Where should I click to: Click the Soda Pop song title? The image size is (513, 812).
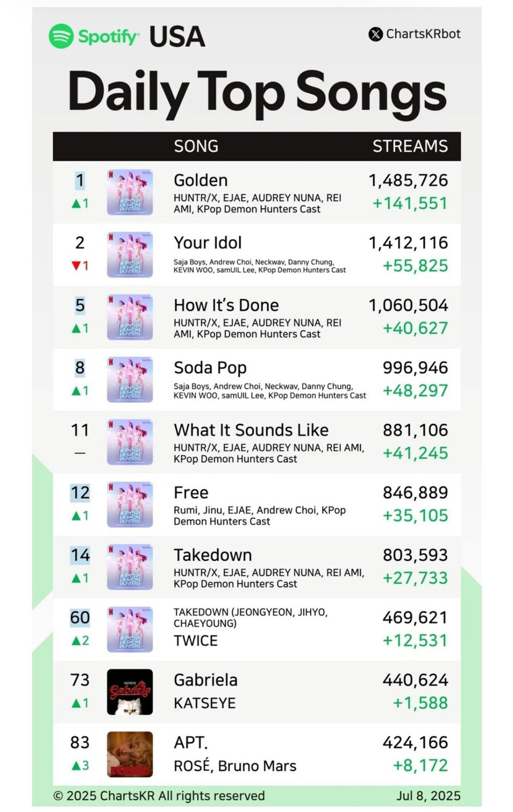[x=210, y=368]
